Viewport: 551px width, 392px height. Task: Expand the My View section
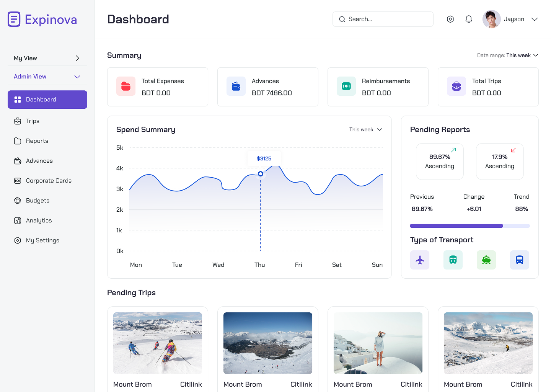(47, 58)
